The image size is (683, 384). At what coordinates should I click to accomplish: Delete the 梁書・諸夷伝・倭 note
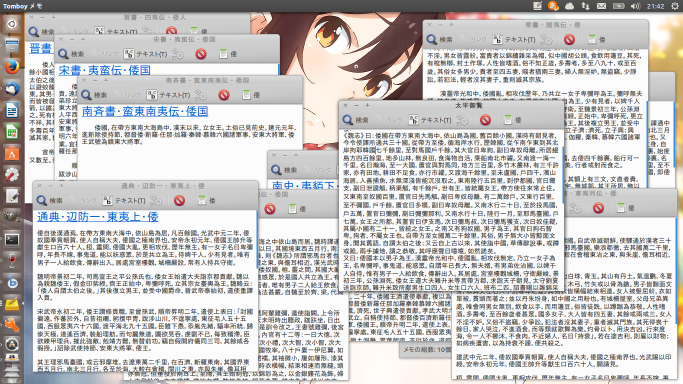pos(569,40)
